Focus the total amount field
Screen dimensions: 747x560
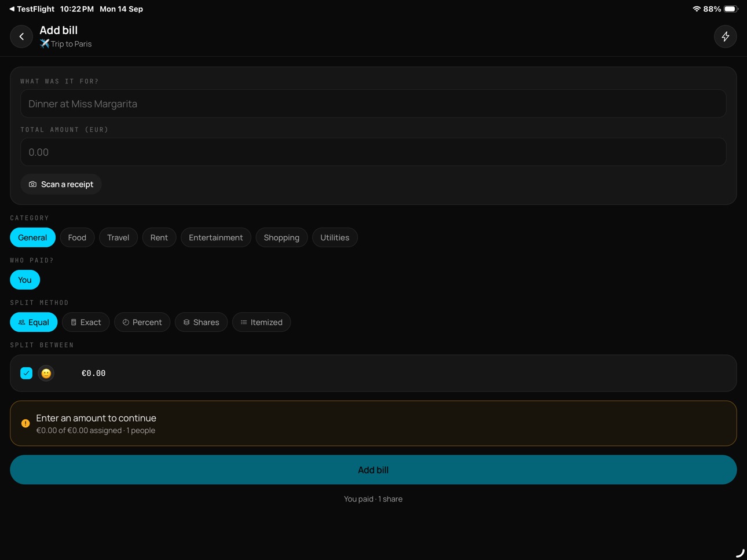click(373, 152)
